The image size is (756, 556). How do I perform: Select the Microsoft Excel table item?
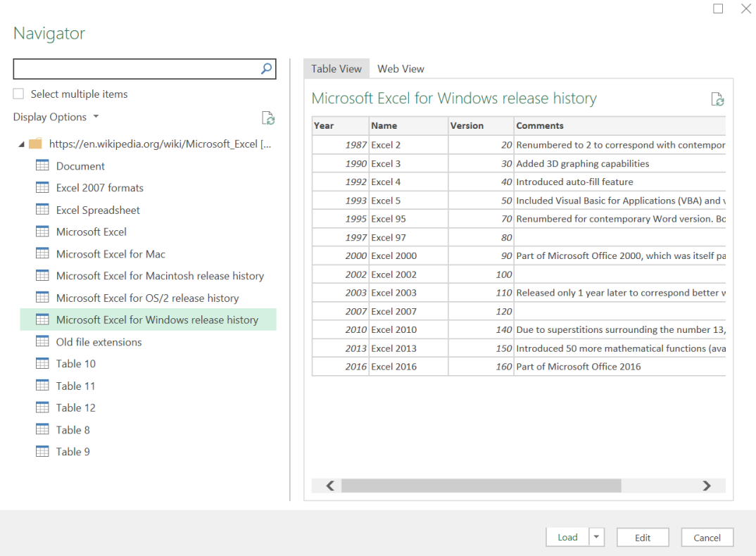(91, 232)
